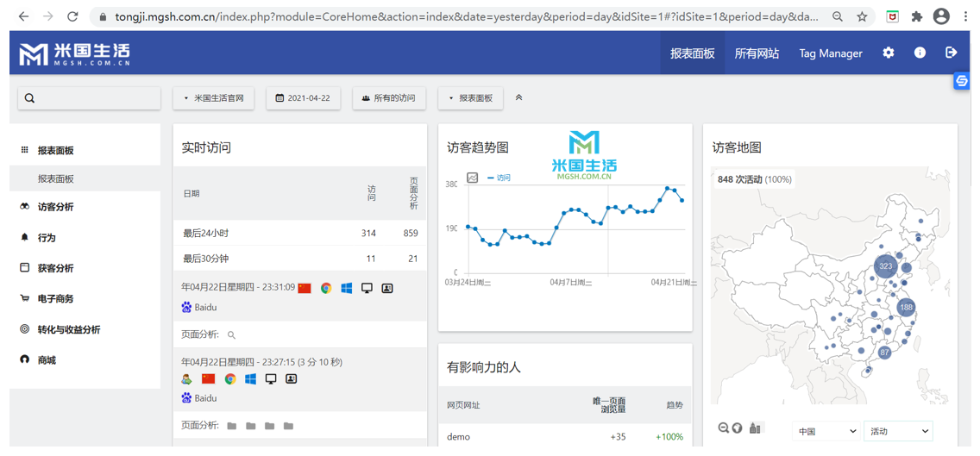Image resolution: width=980 pixels, height=456 pixels.
Task: Click the 米国生活 logo
Action: [74, 53]
